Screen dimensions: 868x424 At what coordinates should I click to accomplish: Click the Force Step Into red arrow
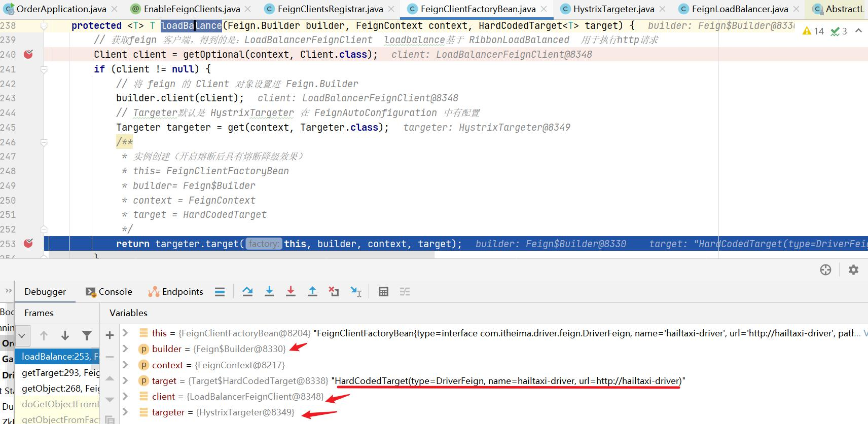point(291,291)
